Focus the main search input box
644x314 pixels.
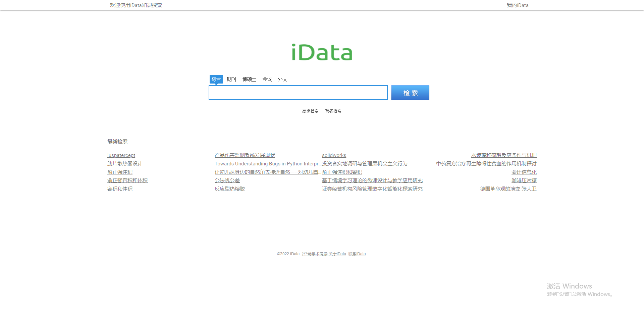(x=298, y=93)
